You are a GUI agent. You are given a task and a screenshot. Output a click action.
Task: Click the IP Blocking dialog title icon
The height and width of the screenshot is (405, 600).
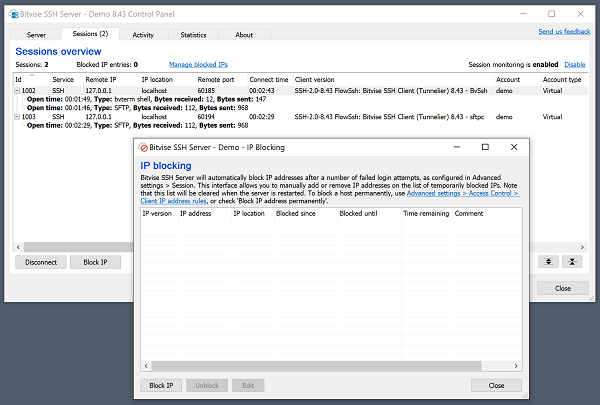click(x=143, y=147)
